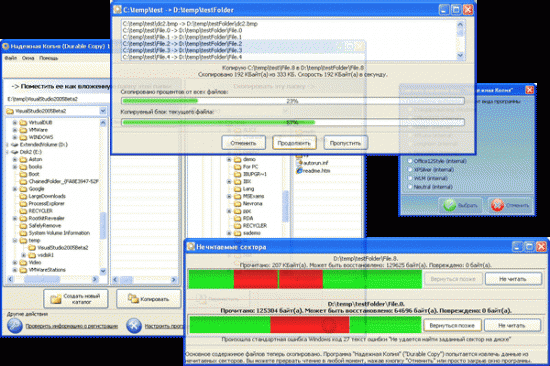The height and width of the screenshot is (366, 550).
Task: Click the Копировать button
Action: click(149, 299)
